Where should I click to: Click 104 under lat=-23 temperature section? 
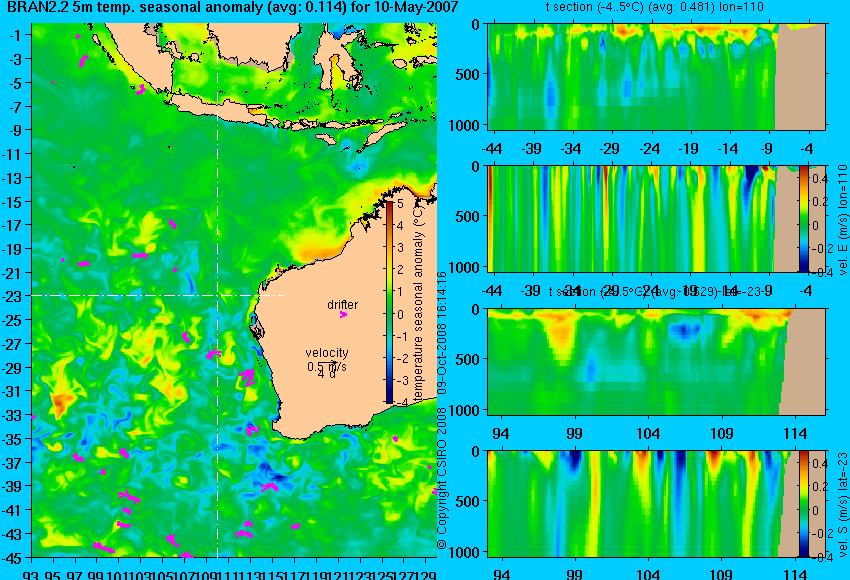coord(648,434)
